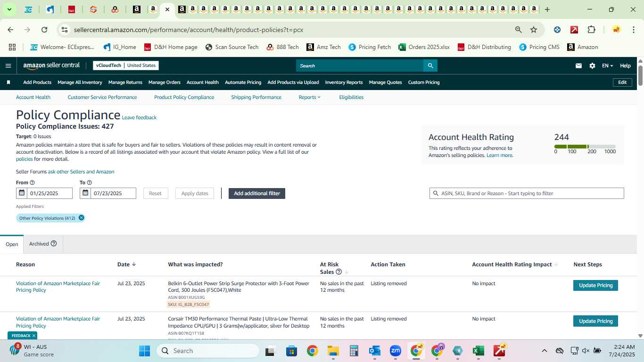
Task: Open the Eligibilities tab
Action: point(351,97)
